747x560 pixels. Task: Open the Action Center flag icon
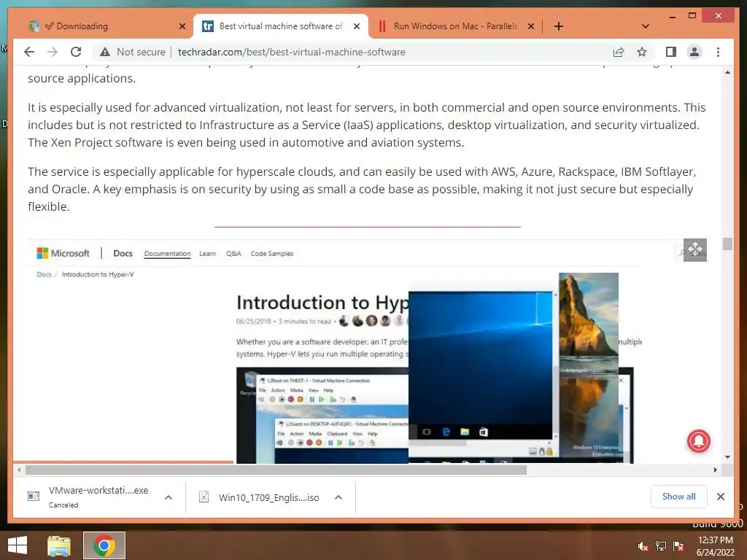tap(678, 546)
